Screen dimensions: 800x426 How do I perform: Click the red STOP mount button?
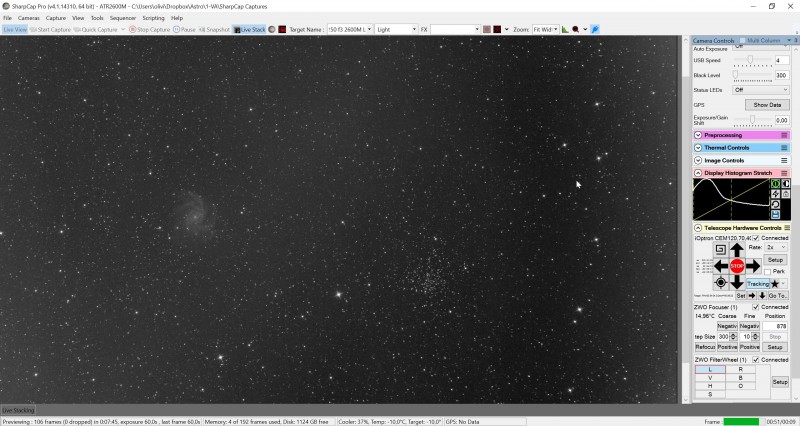pos(737,266)
